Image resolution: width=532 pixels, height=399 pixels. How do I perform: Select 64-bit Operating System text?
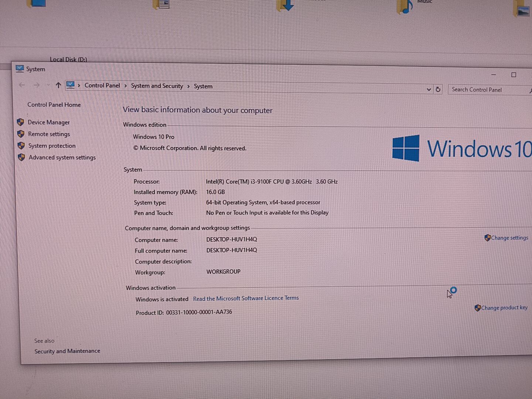coord(263,202)
